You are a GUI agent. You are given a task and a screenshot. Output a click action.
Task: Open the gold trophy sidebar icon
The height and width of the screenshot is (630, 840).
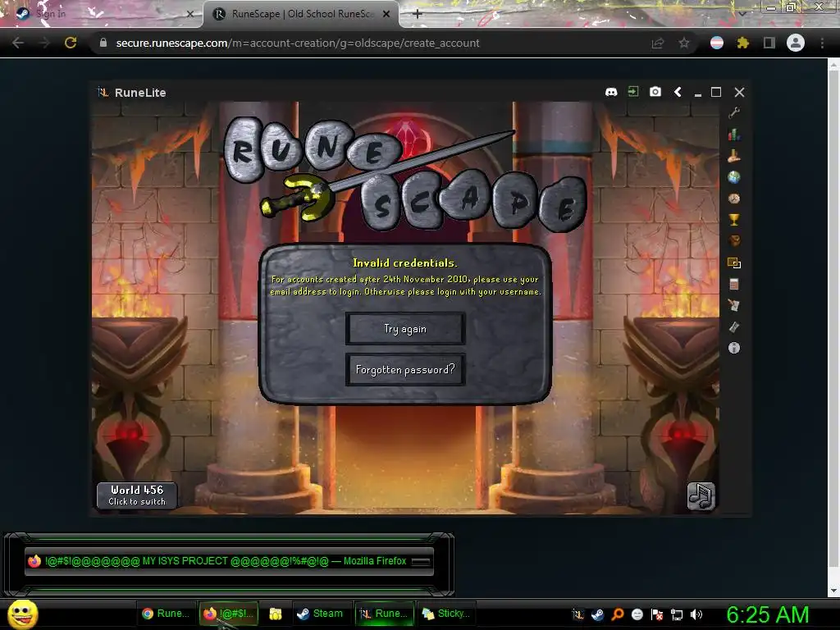(x=734, y=220)
